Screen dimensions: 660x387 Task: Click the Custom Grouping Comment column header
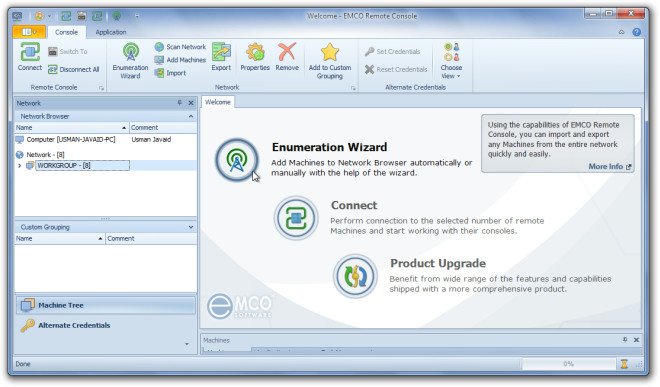pos(151,238)
